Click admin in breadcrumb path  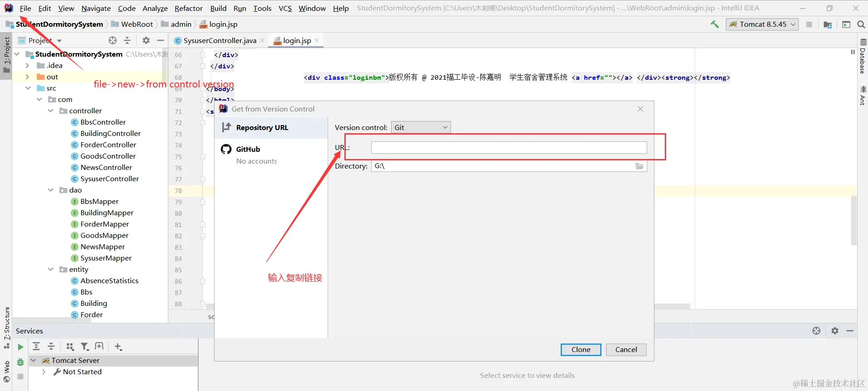click(x=176, y=24)
